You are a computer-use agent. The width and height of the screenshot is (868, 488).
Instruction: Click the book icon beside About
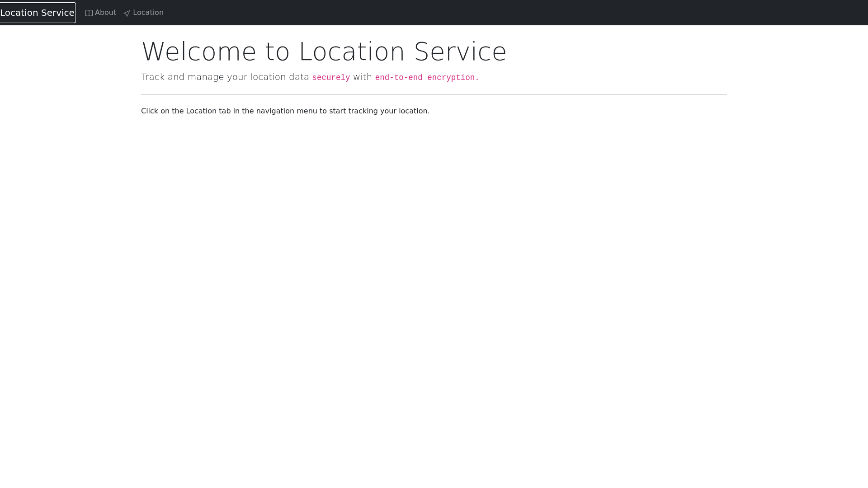[89, 13]
